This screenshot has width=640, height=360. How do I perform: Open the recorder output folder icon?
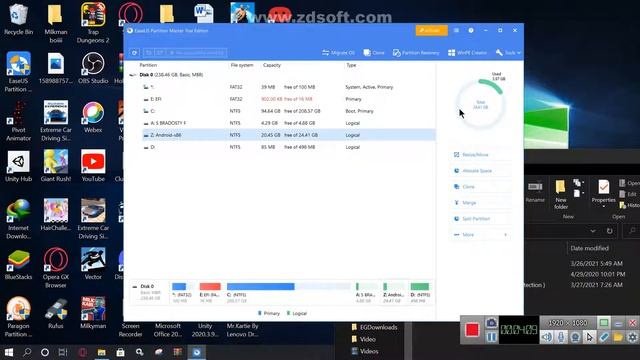[x=618, y=337]
